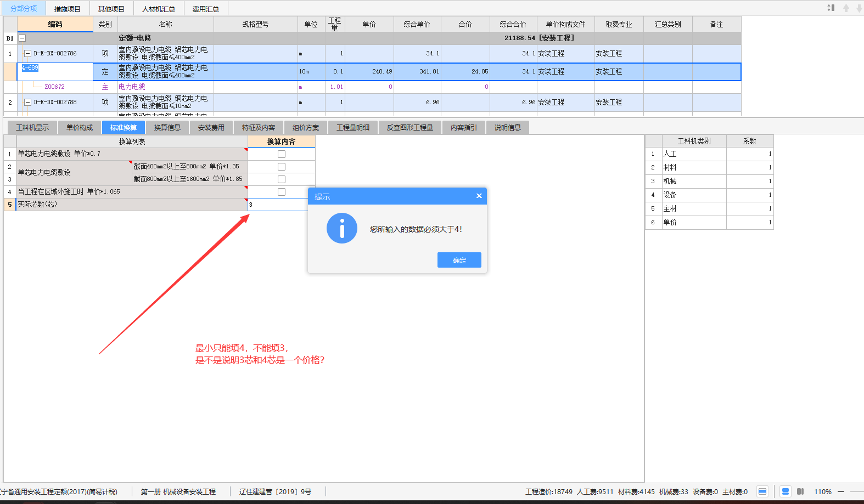This screenshot has height=504, width=864.
Task: Select the Z00672 电力电缆 material row
Action: tap(372, 87)
